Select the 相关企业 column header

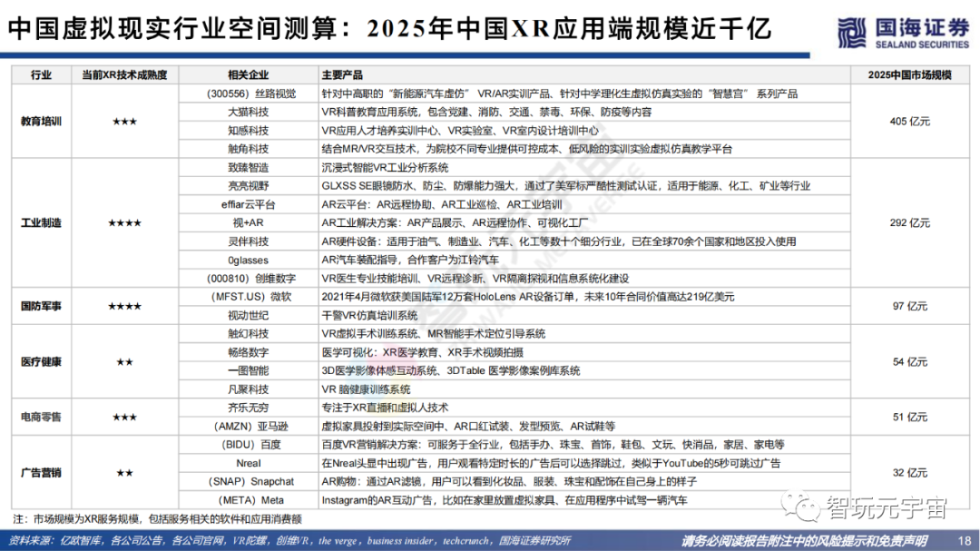[x=248, y=75]
